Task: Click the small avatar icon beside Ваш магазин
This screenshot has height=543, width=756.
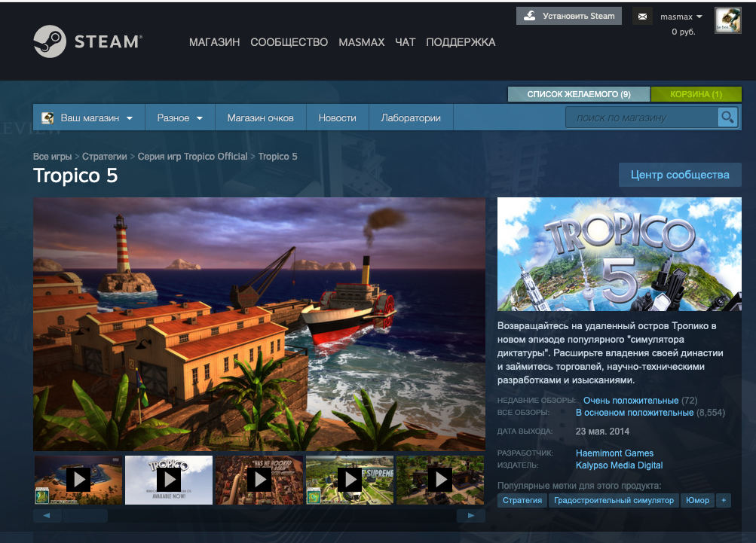Action: coord(47,118)
